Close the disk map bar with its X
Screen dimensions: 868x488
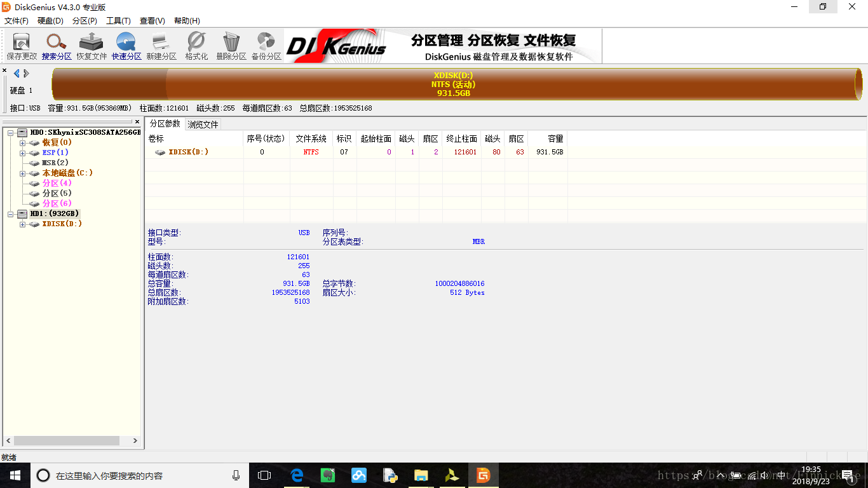4,71
